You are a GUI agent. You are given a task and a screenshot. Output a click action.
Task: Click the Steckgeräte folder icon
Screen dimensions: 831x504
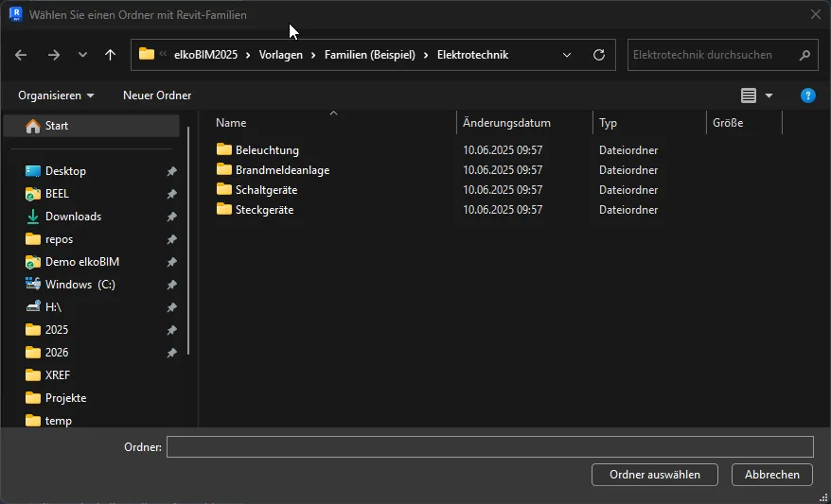point(224,209)
